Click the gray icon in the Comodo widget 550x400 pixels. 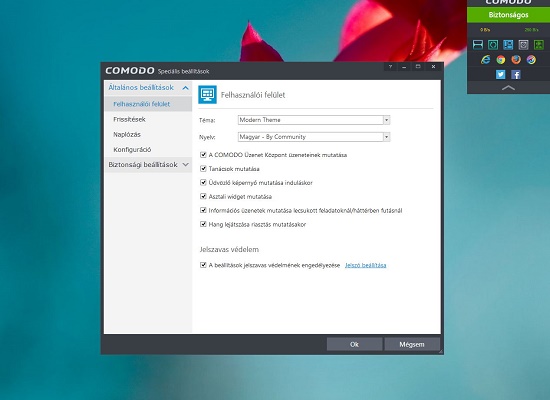523,45
